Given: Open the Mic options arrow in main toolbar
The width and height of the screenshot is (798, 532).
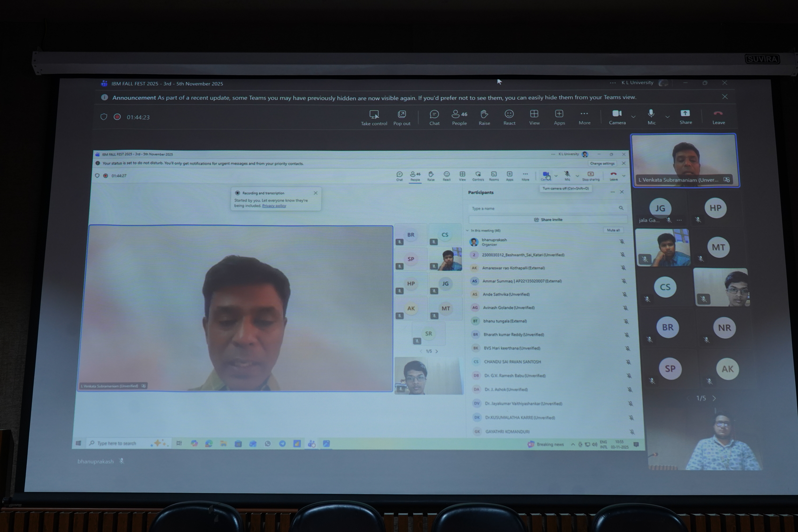Looking at the screenshot, I should coord(667,117).
